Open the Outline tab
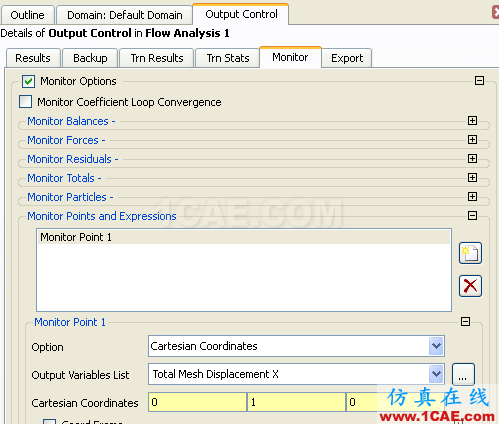Viewport: 499px width, 424px height. pos(28,15)
